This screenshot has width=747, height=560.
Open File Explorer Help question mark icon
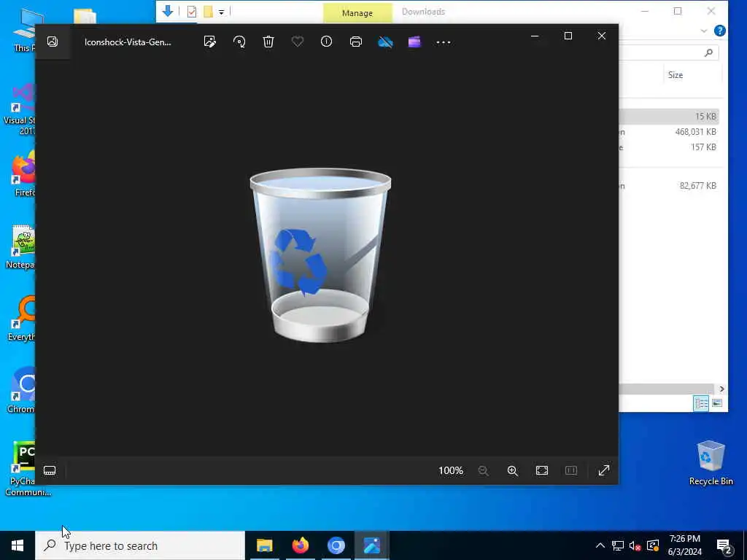tap(719, 31)
